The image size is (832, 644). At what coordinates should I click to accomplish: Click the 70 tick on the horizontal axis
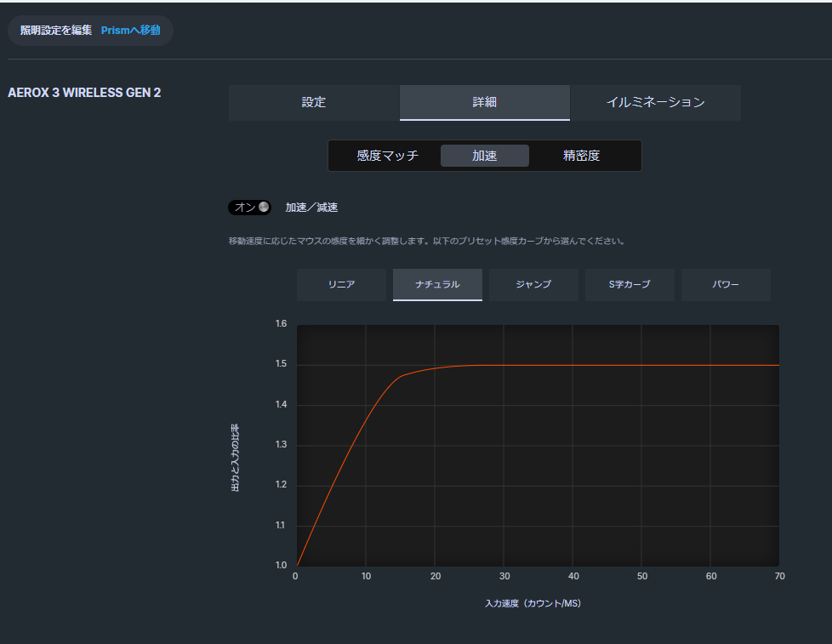(x=779, y=577)
